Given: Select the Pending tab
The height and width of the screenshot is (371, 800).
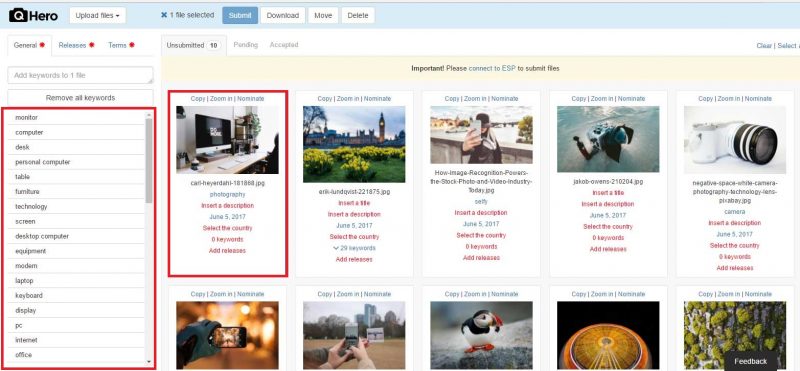Looking at the screenshot, I should pos(245,45).
